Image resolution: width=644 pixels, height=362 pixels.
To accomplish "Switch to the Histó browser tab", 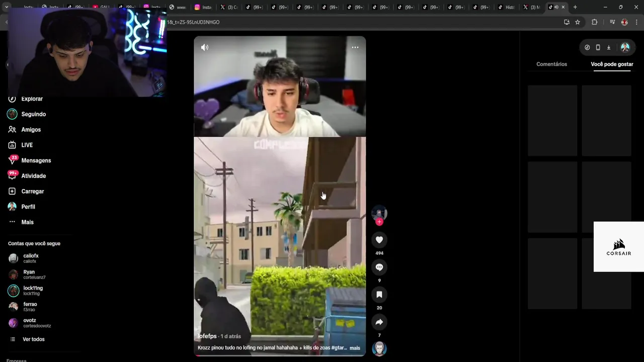I will [506, 7].
